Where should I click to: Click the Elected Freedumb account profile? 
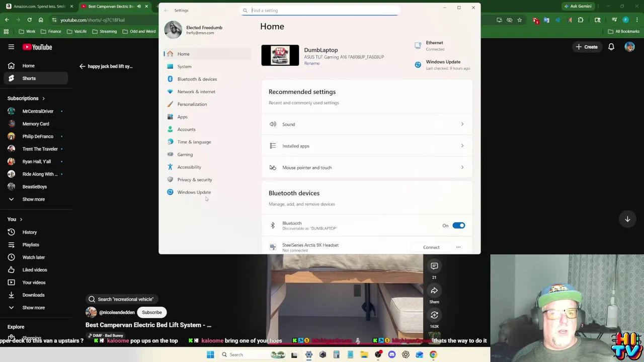click(x=194, y=30)
